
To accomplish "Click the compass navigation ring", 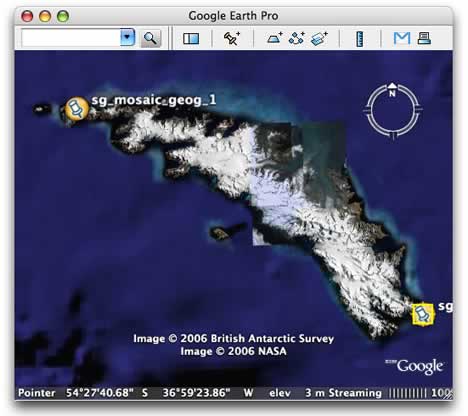I will pyautogui.click(x=393, y=111).
